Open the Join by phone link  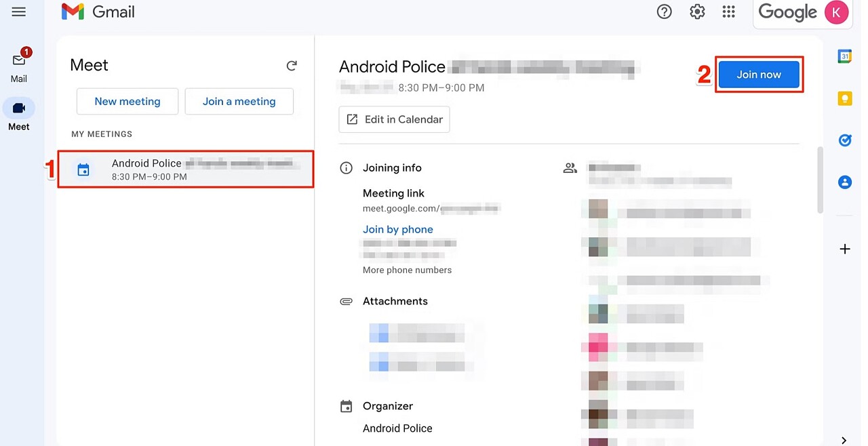tap(398, 229)
